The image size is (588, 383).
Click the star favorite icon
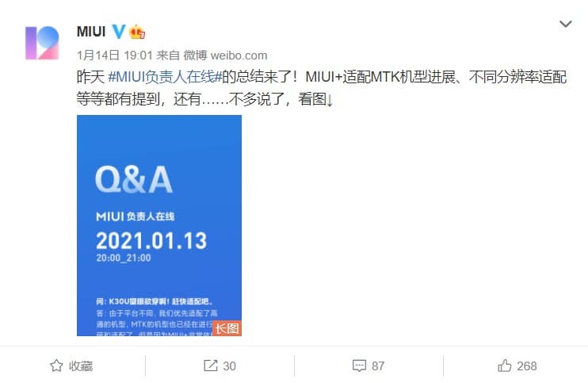[x=56, y=366]
